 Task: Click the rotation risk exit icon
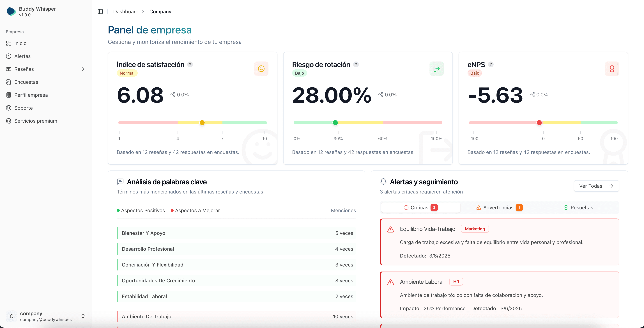tap(436, 69)
